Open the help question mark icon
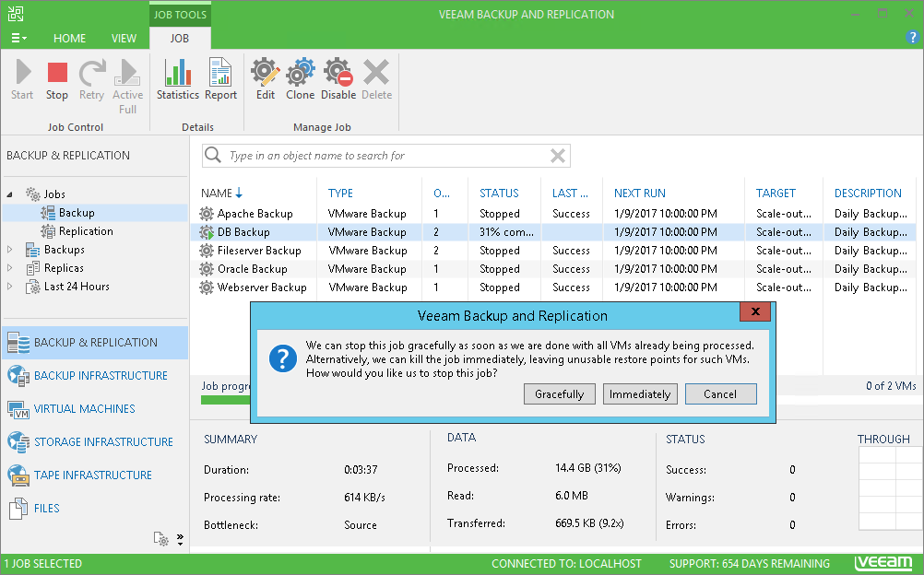This screenshot has width=924, height=575. click(912, 37)
